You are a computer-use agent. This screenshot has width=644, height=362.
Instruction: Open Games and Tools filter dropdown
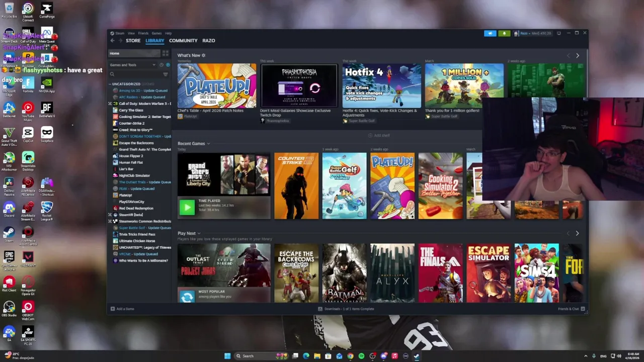[x=133, y=65]
